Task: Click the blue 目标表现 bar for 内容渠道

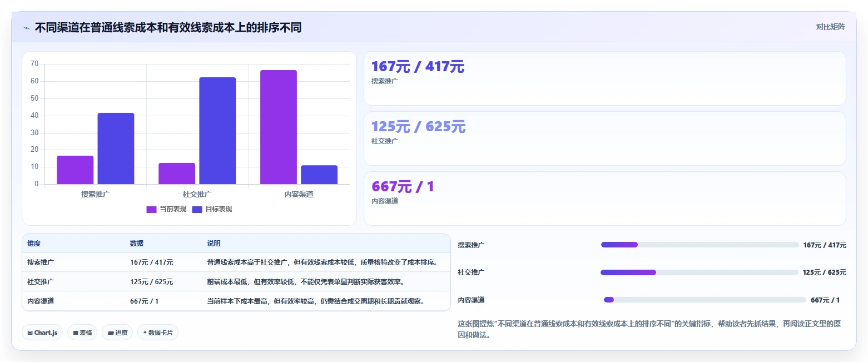Action: point(319,175)
